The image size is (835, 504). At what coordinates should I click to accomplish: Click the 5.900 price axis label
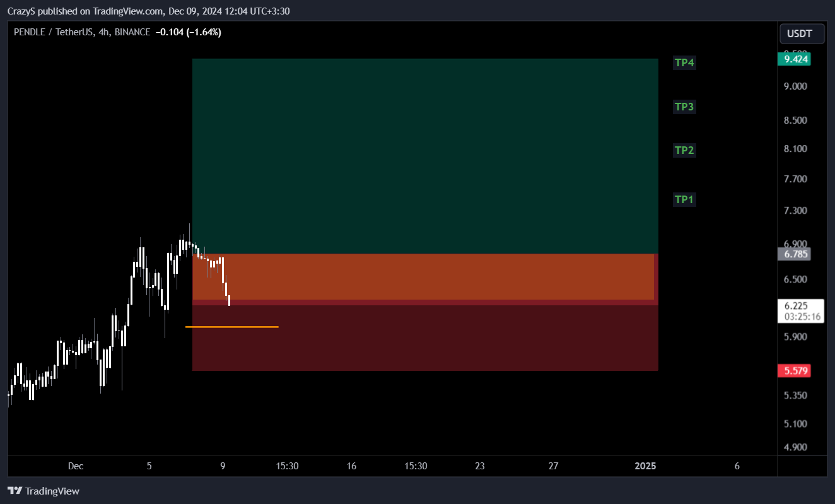(796, 337)
